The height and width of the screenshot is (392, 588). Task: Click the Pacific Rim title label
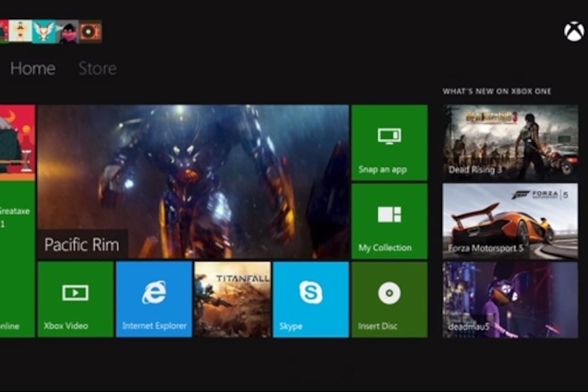tap(82, 245)
